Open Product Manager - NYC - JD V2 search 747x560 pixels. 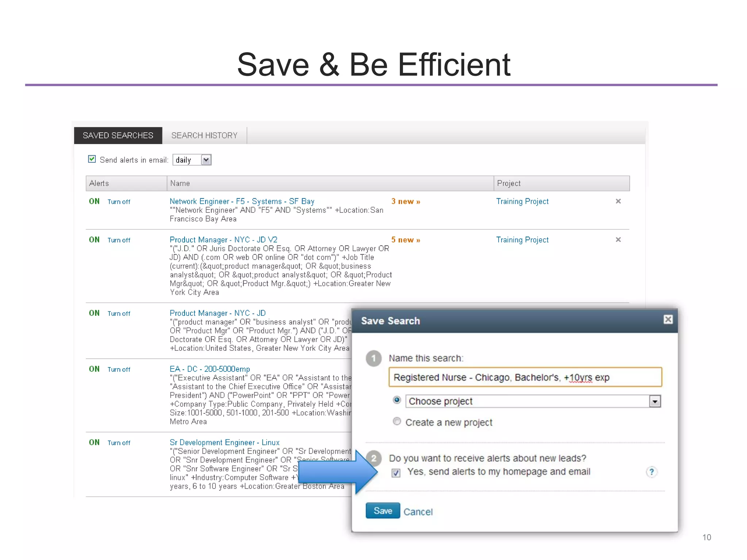pyautogui.click(x=223, y=240)
